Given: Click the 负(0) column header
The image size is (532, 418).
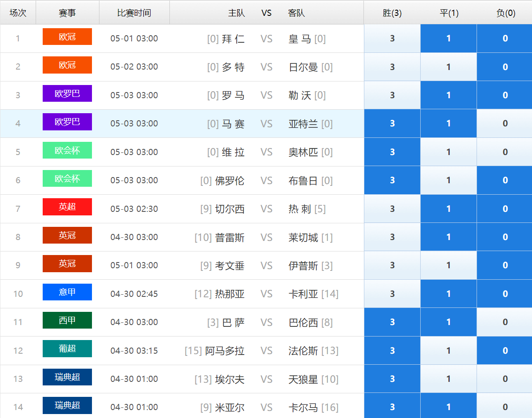Looking at the screenshot, I should [x=506, y=13].
